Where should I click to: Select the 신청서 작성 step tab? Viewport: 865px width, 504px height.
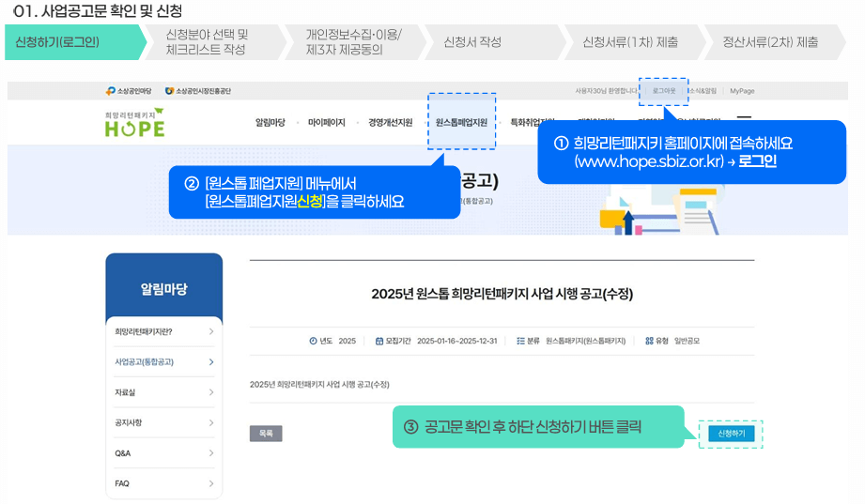pyautogui.click(x=495, y=42)
